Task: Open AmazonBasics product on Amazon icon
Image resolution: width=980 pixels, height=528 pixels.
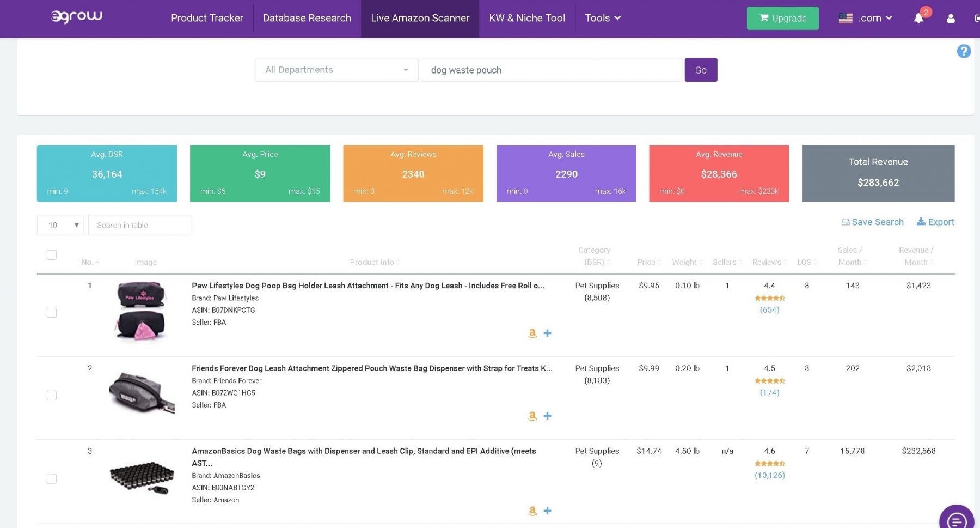Action: click(532, 511)
